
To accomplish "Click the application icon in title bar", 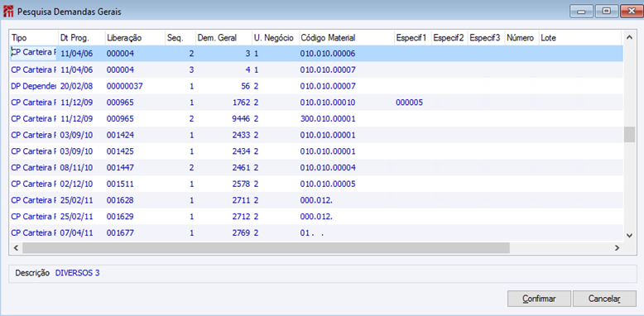I will pos(8,12).
